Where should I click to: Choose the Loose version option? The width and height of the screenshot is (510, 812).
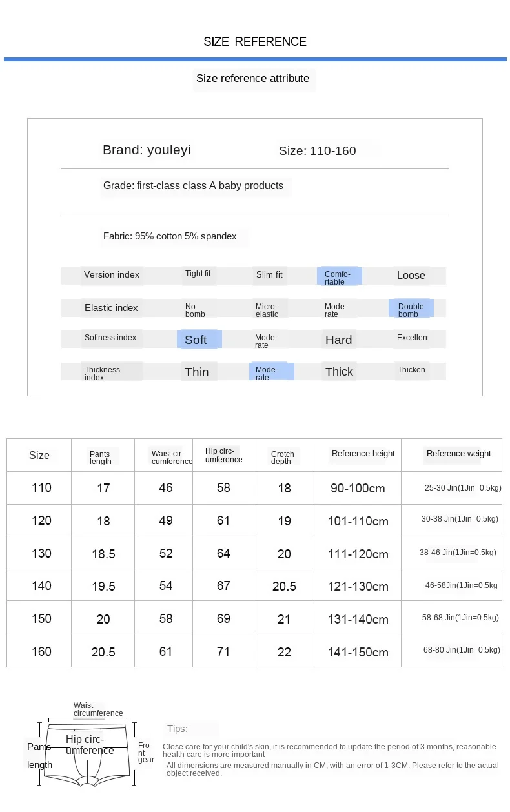coord(411,276)
